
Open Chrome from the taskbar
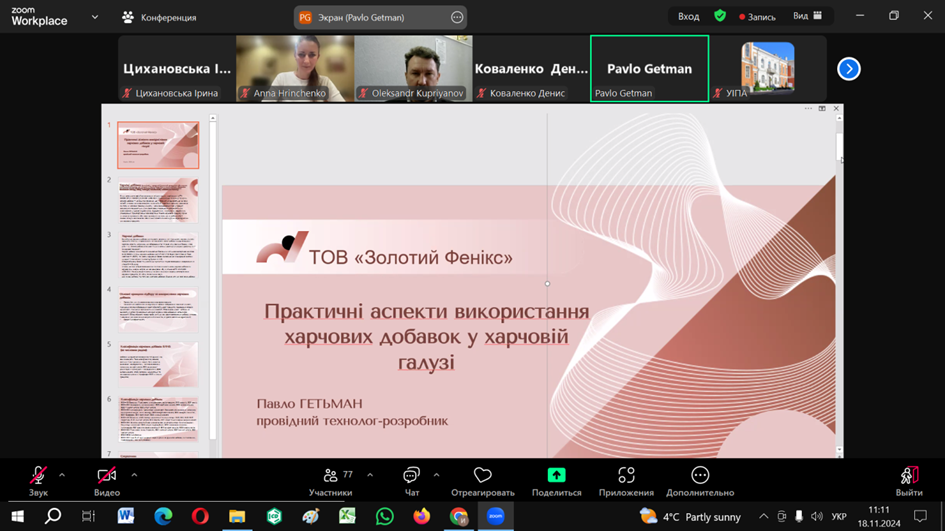459,517
